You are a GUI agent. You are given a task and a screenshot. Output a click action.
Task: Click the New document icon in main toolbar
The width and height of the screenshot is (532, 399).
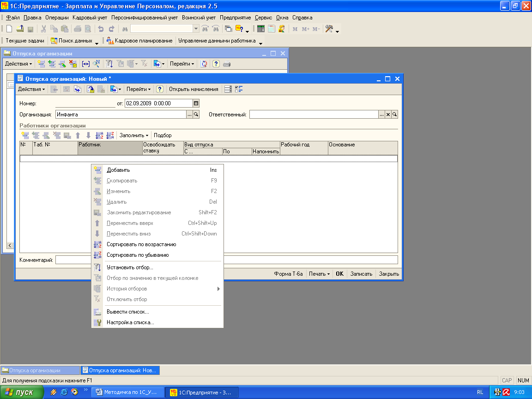pyautogui.click(x=10, y=29)
